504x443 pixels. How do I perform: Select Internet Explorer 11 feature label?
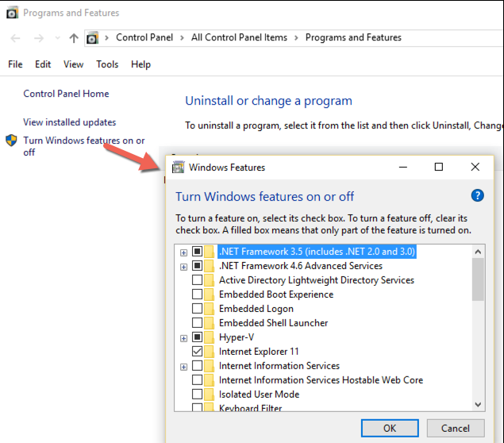tap(259, 352)
